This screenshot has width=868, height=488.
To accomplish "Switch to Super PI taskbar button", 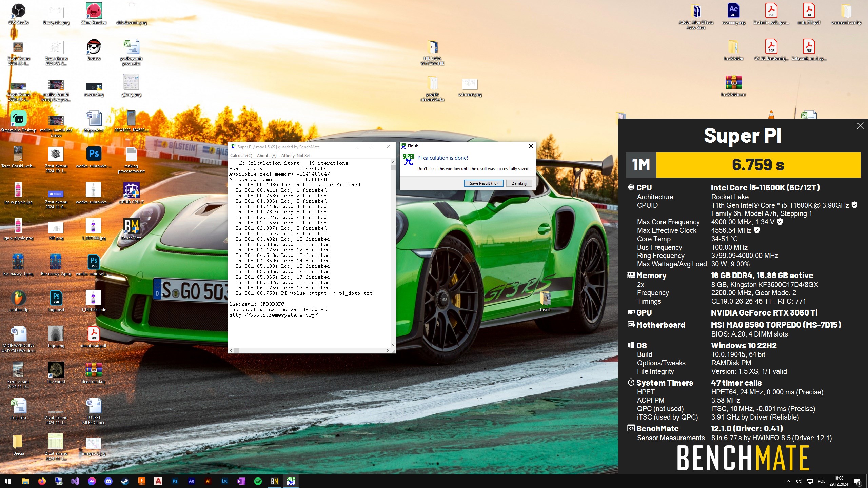I will pyautogui.click(x=291, y=481).
